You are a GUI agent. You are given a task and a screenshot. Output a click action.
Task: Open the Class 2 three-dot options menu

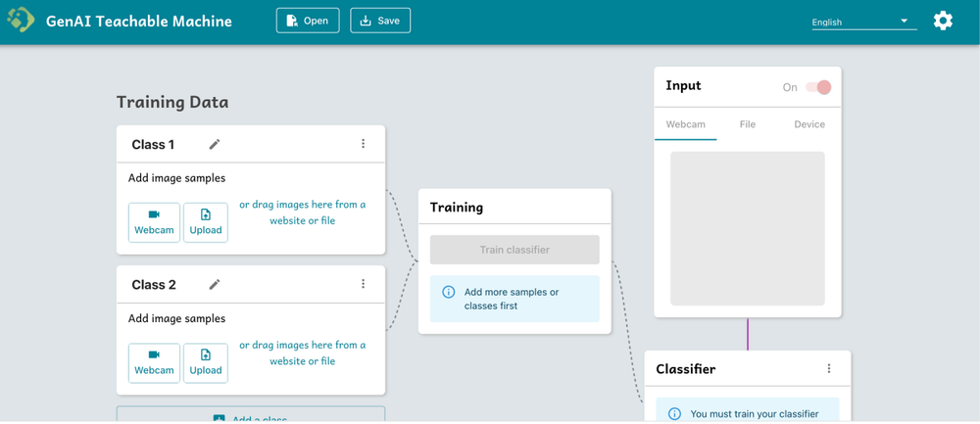364,284
